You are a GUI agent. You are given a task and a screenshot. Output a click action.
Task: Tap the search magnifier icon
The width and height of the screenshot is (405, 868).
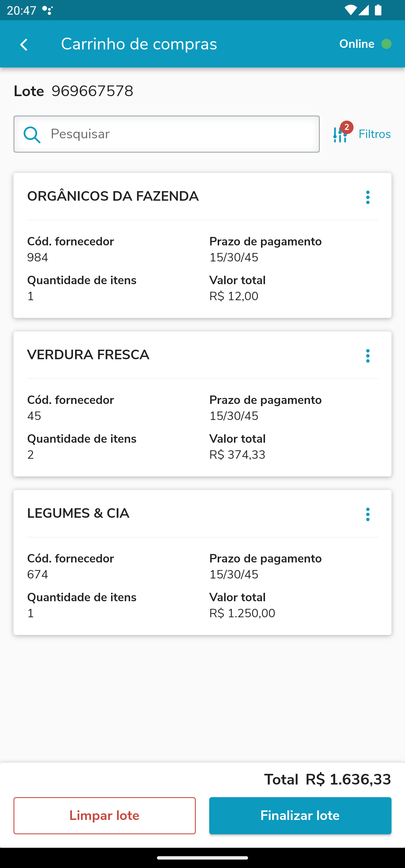(32, 134)
